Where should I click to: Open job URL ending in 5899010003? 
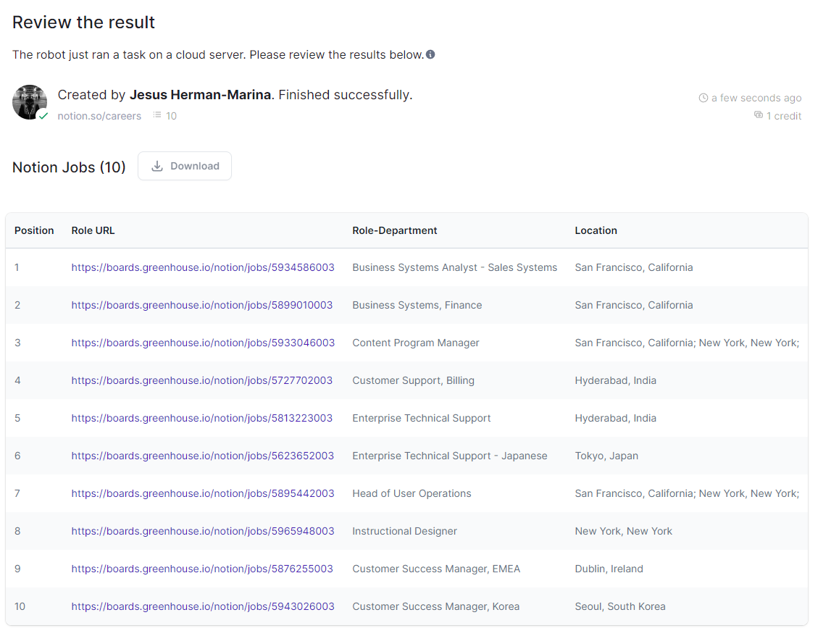(x=202, y=305)
